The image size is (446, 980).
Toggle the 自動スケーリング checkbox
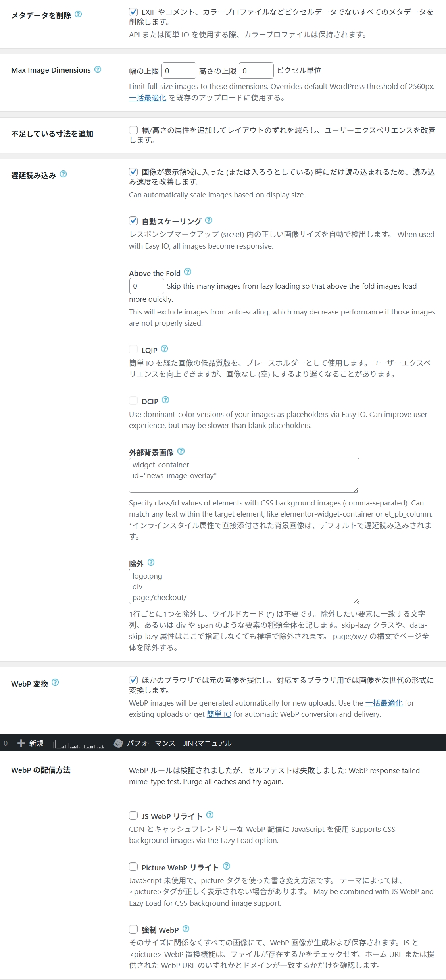[x=133, y=221]
